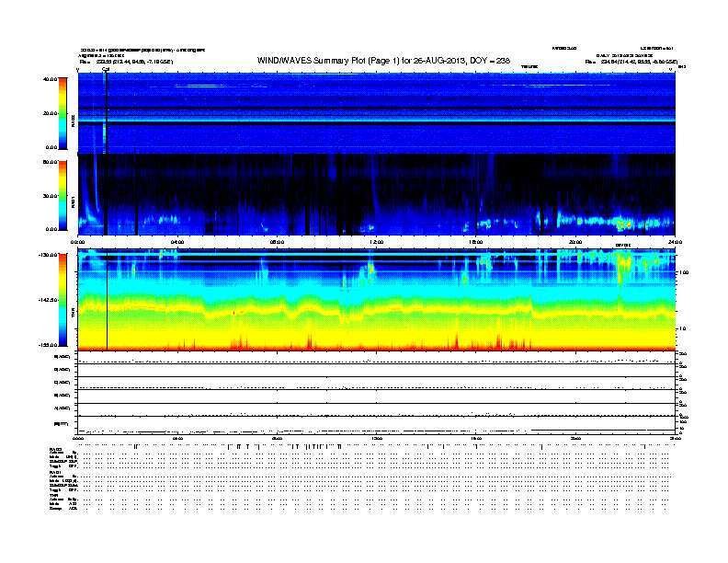Click the -142.50 label on TNR scale

click(x=49, y=300)
